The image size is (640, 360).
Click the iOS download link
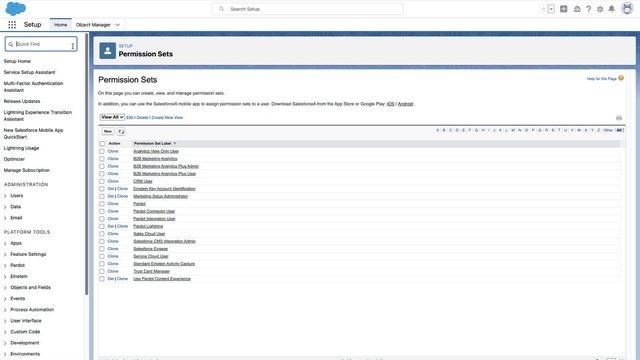(x=391, y=104)
